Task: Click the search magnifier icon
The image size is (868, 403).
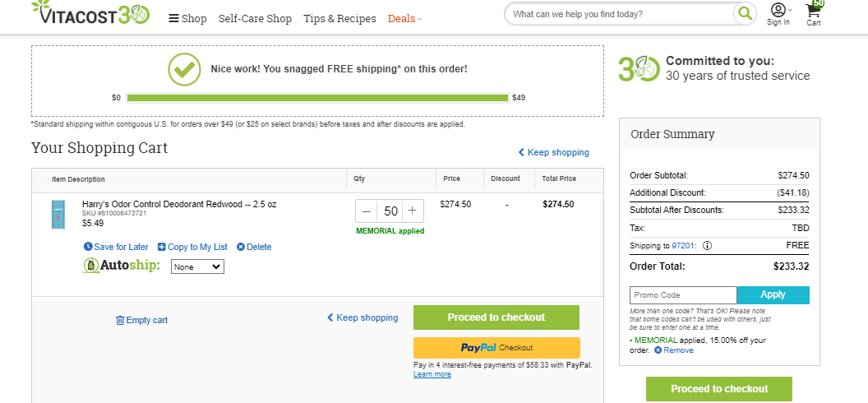Action: pyautogui.click(x=745, y=14)
